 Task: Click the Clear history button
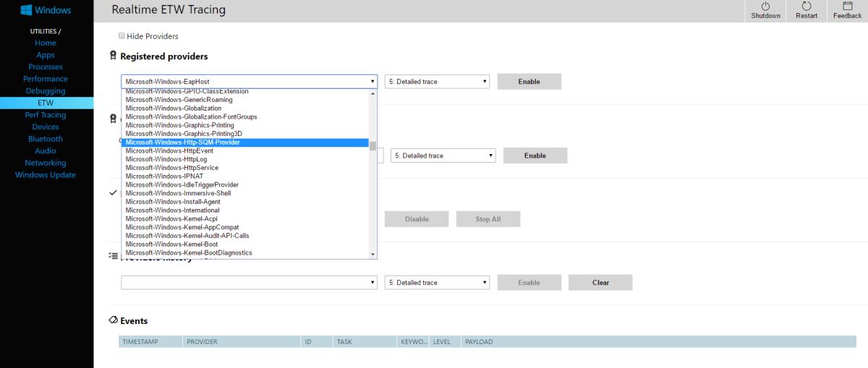601,283
